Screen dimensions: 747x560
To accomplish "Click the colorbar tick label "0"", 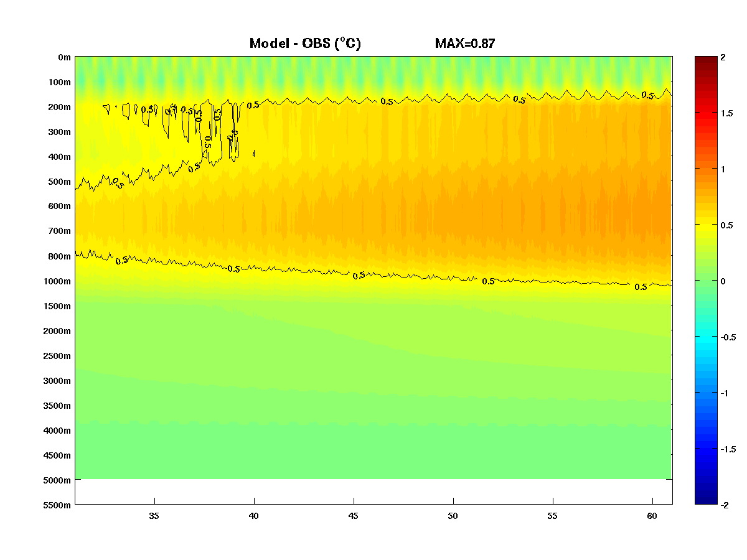I will (723, 281).
